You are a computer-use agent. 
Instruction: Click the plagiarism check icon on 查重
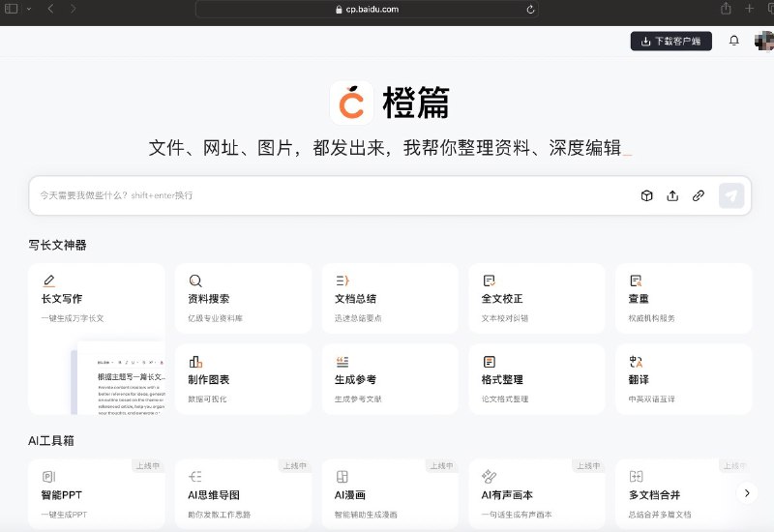click(x=636, y=281)
